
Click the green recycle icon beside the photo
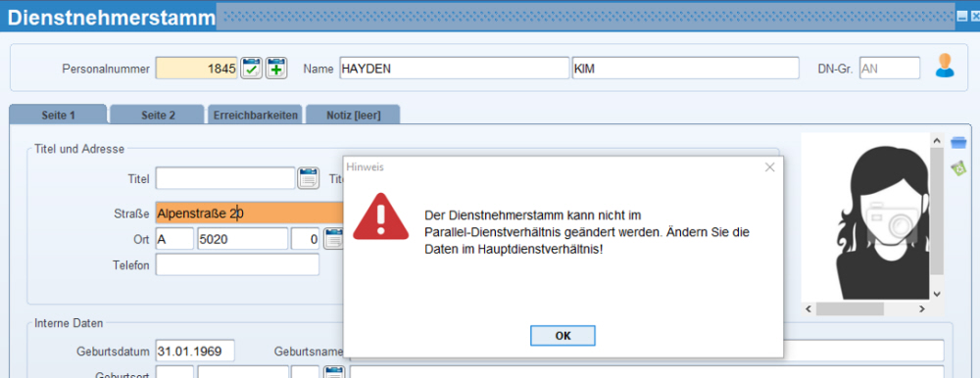pyautogui.click(x=958, y=168)
